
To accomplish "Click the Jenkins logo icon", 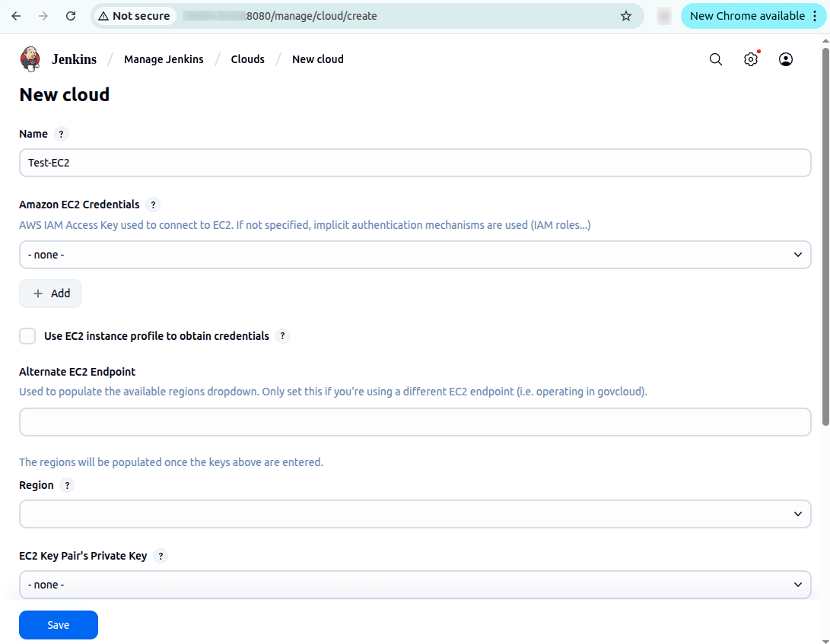I will pos(30,59).
